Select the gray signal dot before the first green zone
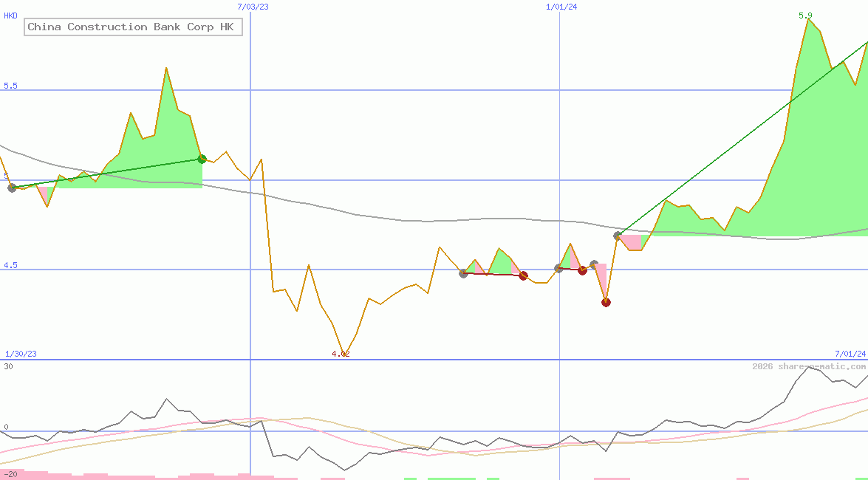868x480 pixels. pyautogui.click(x=11, y=188)
